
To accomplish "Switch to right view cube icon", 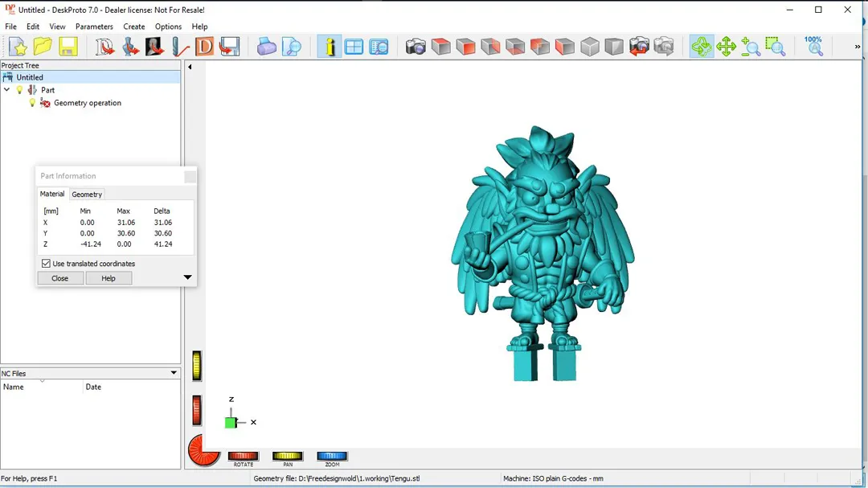I will tap(490, 47).
